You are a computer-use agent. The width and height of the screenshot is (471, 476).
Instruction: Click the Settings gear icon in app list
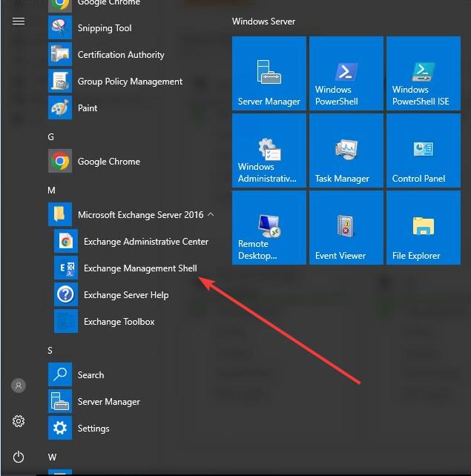(60, 428)
